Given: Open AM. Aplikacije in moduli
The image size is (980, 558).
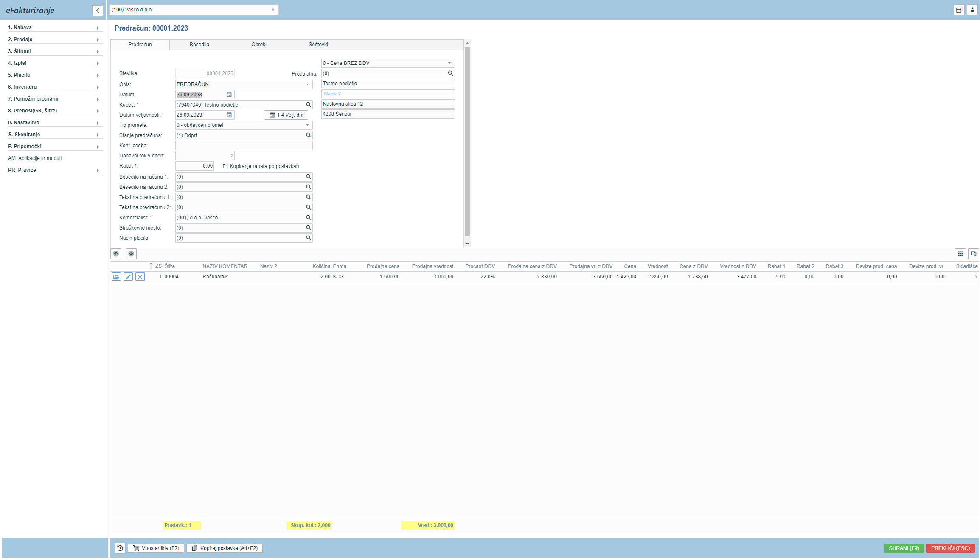Looking at the screenshot, I should [35, 158].
